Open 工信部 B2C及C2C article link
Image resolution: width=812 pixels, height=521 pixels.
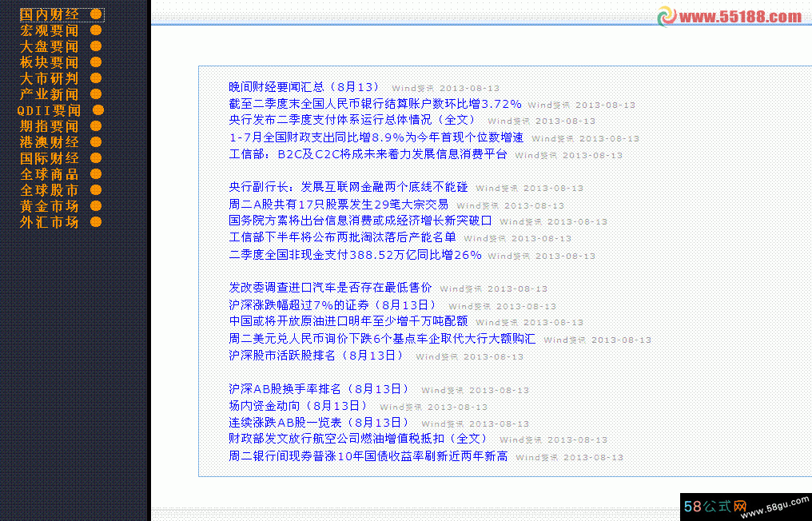click(x=368, y=153)
